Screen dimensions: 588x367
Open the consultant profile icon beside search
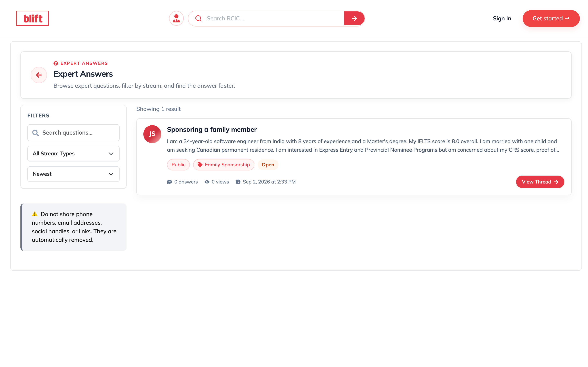click(176, 18)
